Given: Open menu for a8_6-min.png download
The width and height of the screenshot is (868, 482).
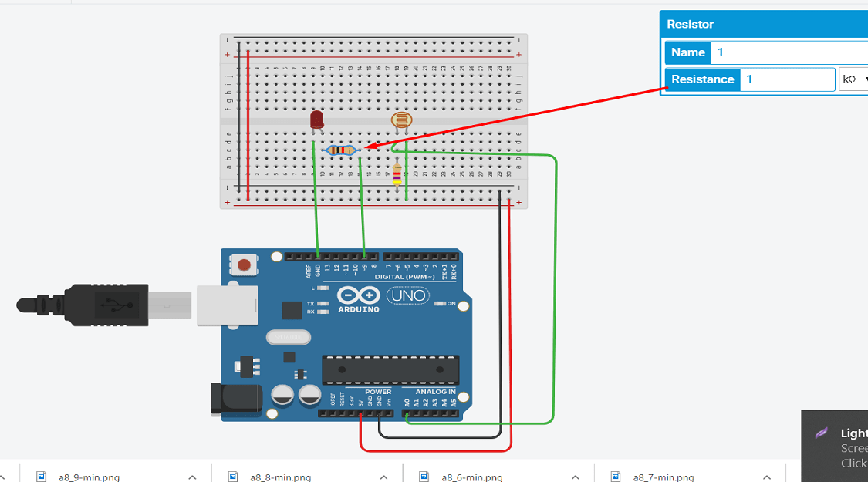Looking at the screenshot, I should pyautogui.click(x=575, y=477).
